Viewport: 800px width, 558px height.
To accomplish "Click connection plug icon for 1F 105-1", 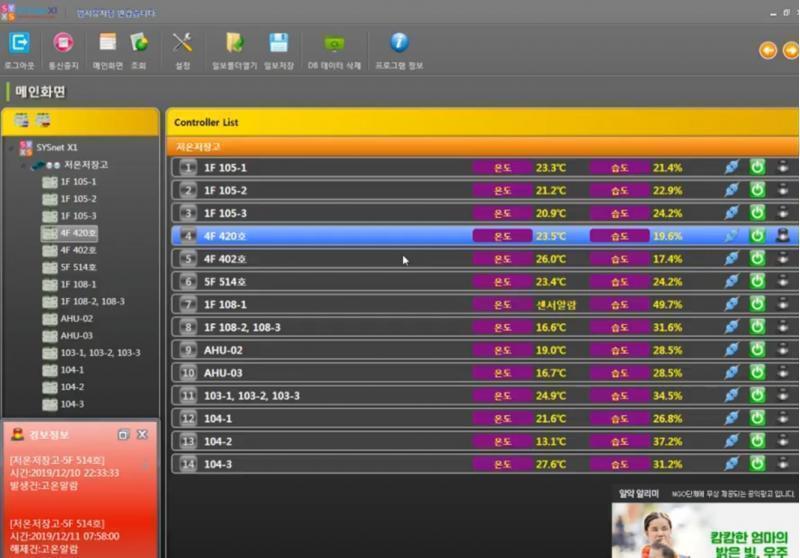I will [732, 167].
